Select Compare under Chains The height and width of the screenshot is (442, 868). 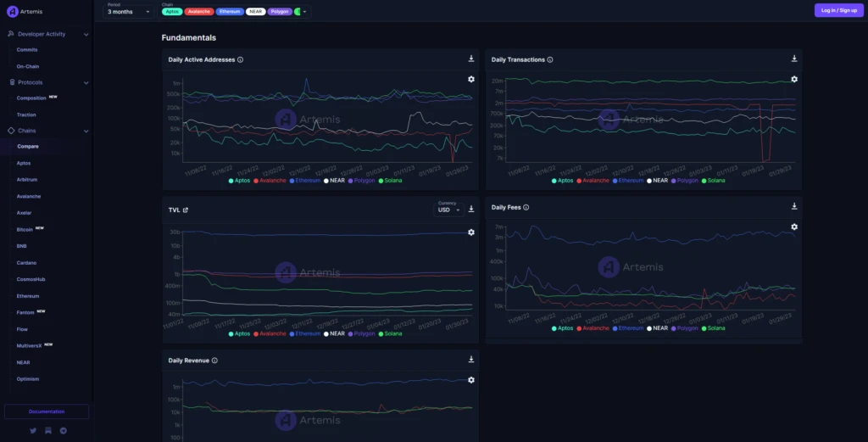pyautogui.click(x=28, y=147)
